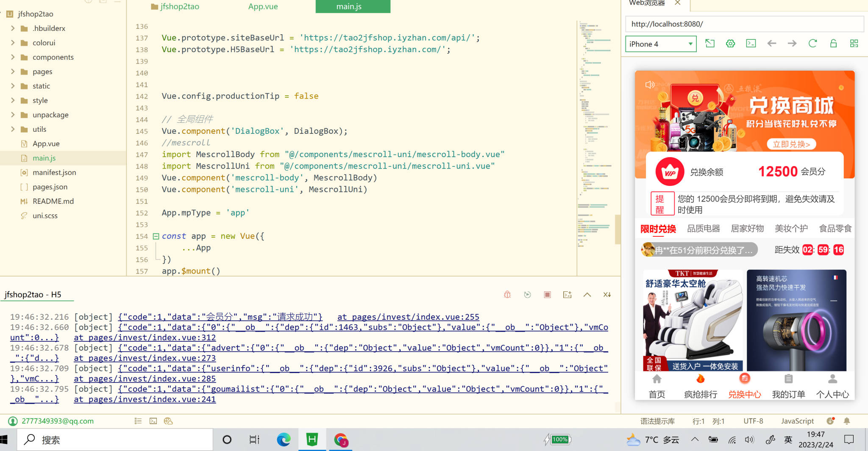This screenshot has height=451, width=868.
Task: Click the debug bug icon in console
Action: click(507, 295)
